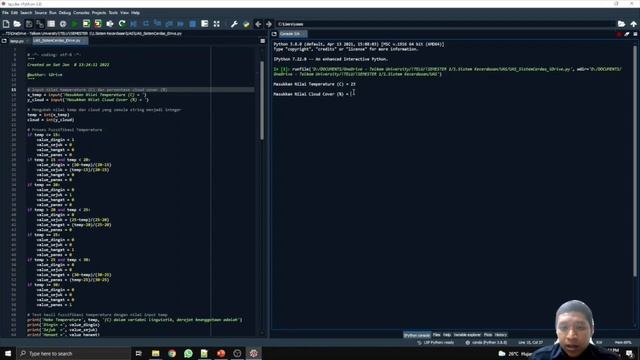Viewport: 640px width, 360px height.
Task: Open the Edit menu
Action: 14,13
